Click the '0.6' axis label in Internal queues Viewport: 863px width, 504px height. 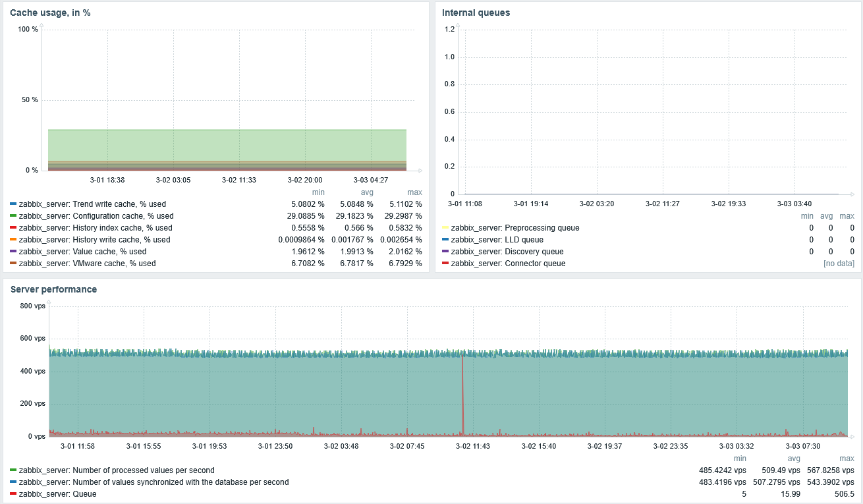pyautogui.click(x=450, y=111)
